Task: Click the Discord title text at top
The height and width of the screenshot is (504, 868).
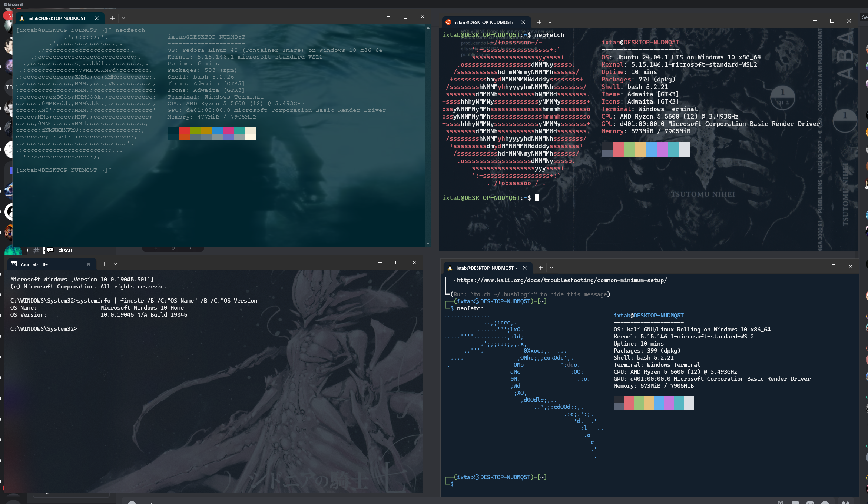Action: click(13, 4)
